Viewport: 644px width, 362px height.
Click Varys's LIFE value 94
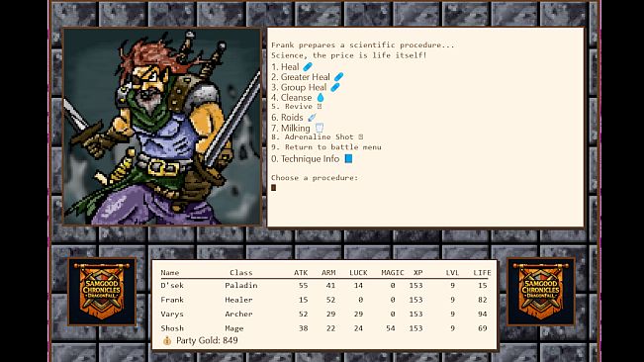[x=483, y=314]
